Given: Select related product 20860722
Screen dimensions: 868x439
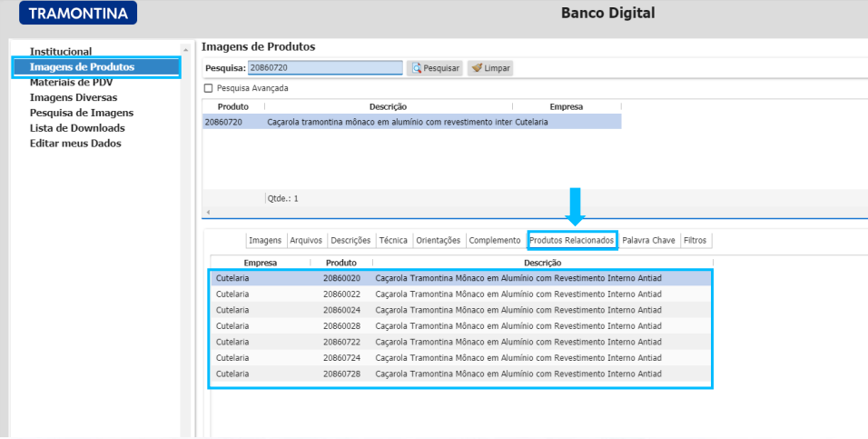Looking at the screenshot, I should (460, 342).
